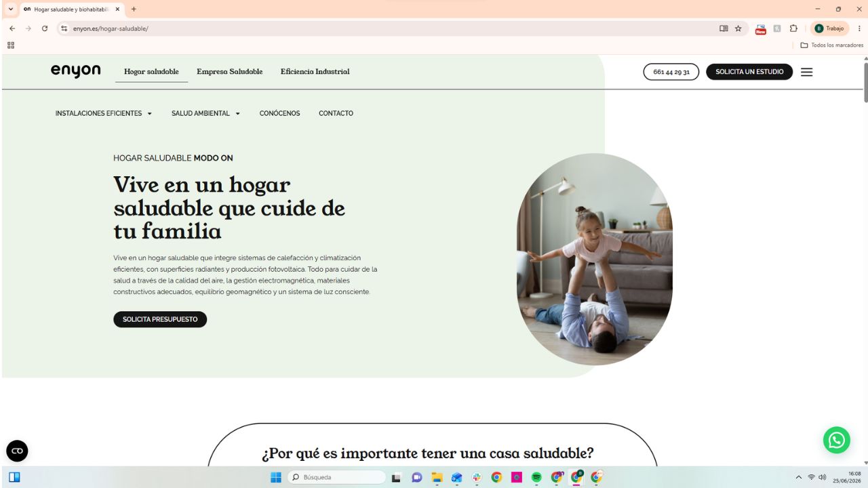The image size is (868, 488).
Task: Switch to Empresa Saludable
Action: [229, 72]
